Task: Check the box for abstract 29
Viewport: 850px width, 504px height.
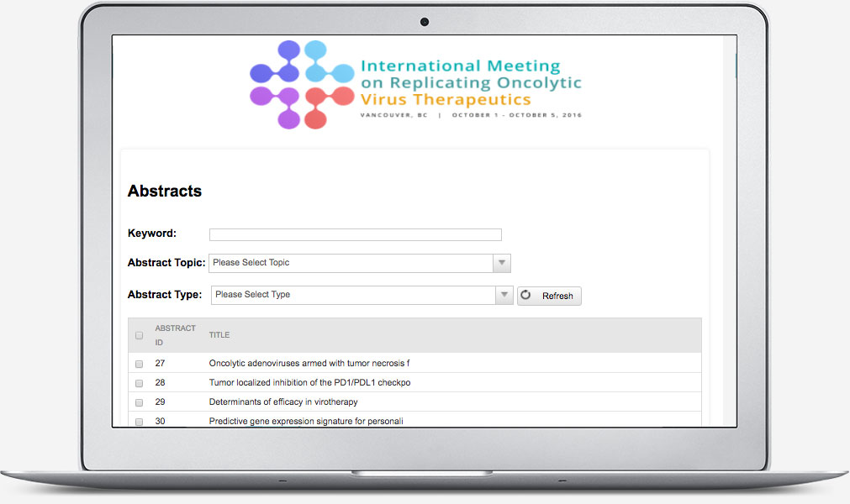Action: (x=140, y=402)
